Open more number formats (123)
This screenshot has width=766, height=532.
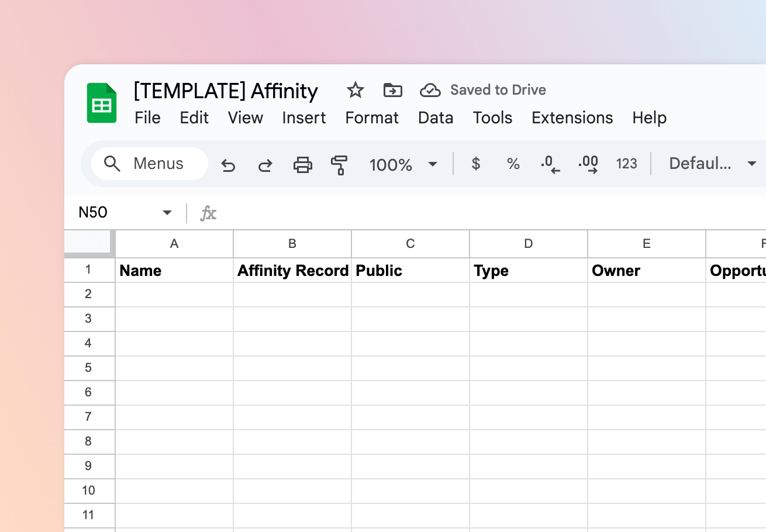626,164
